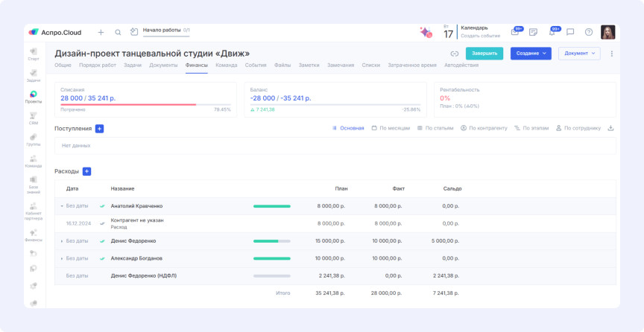This screenshot has height=332, width=644.
Task: Open the help question mark icon
Action: (x=589, y=33)
